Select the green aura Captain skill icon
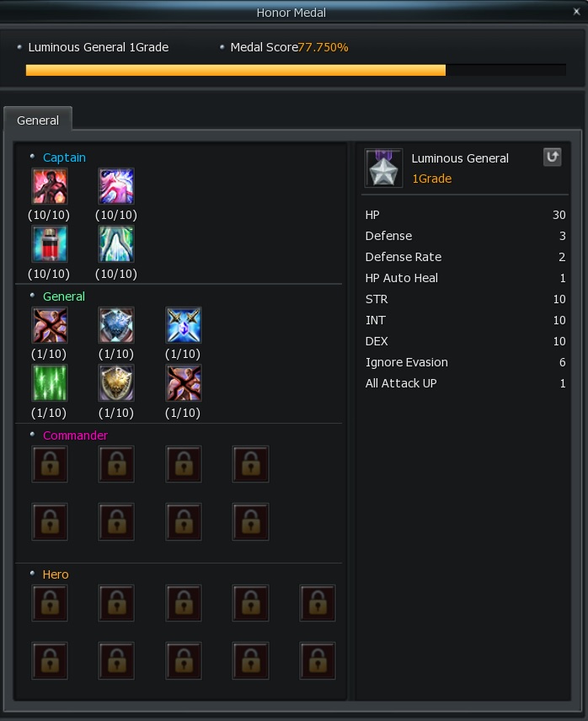Screen dimensions: 588x721 coord(116,243)
